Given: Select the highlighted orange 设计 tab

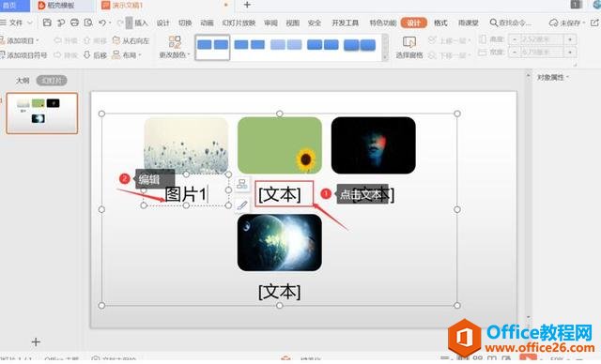Looking at the screenshot, I should click(x=413, y=23).
